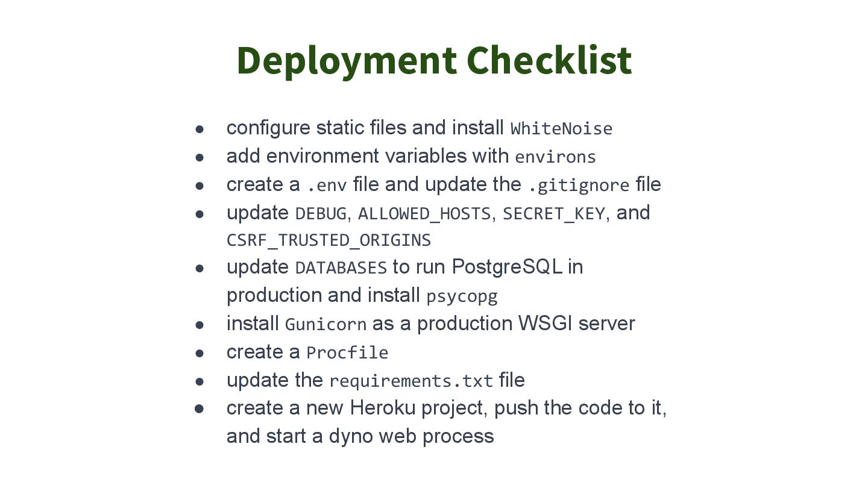Click the 'Procfile' code word
This screenshot has height=488, width=868.
347,352
